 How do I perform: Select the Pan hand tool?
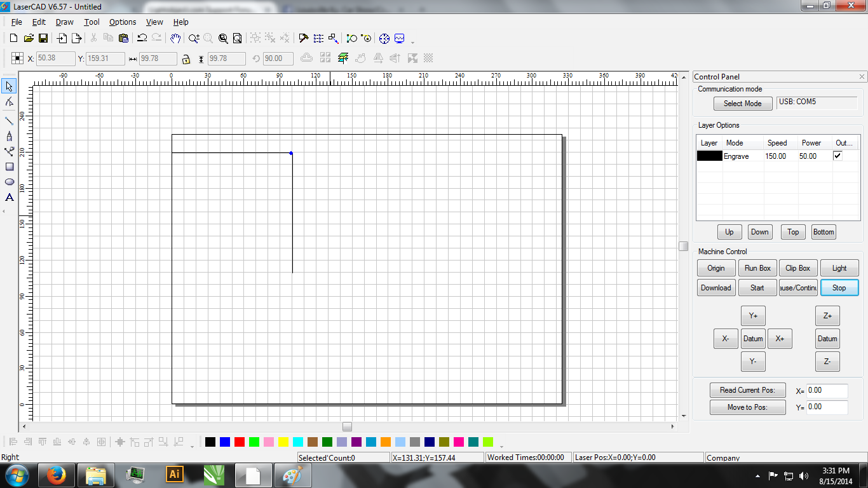[x=175, y=39]
